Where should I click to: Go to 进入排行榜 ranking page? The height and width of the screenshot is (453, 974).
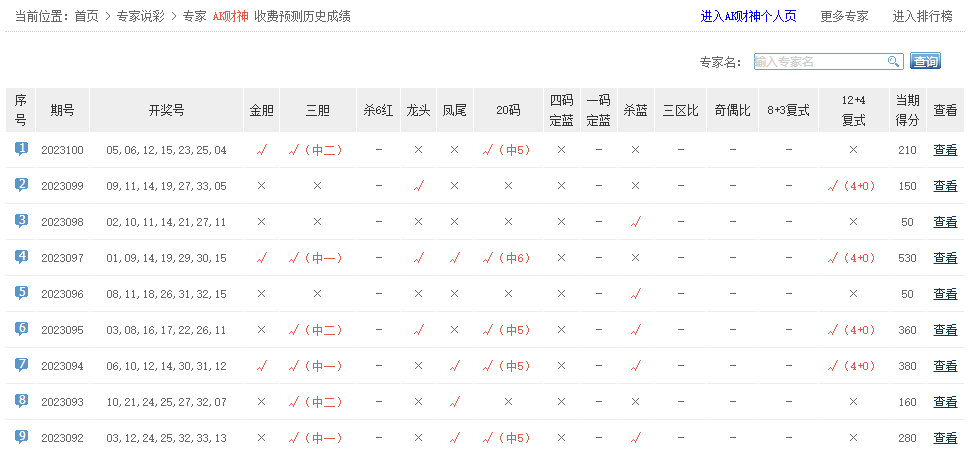click(x=924, y=16)
